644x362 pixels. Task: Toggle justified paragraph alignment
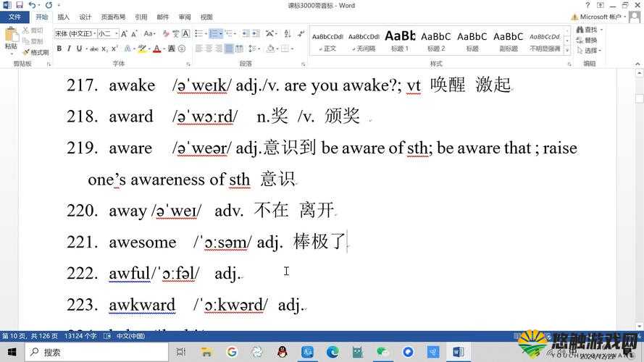(229, 49)
